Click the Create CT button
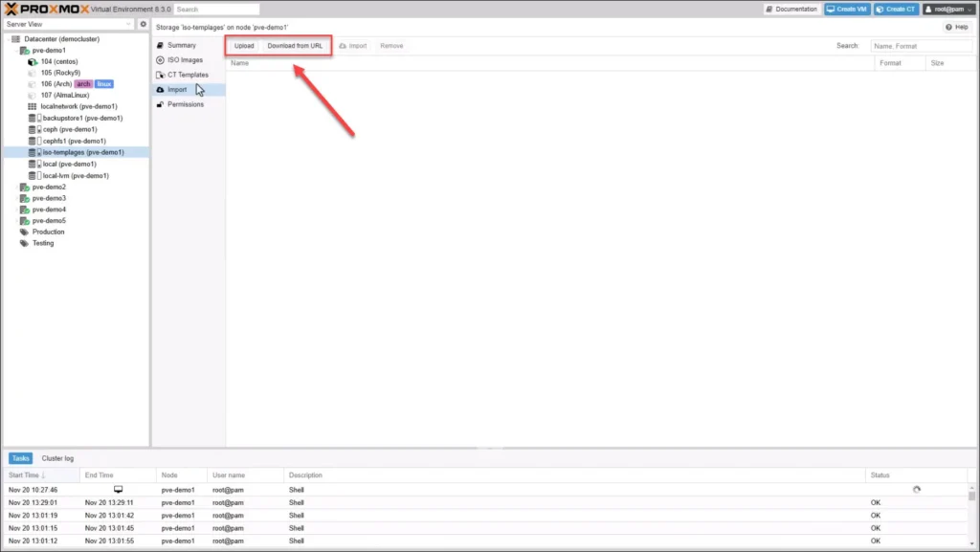The image size is (980, 552). coord(895,8)
